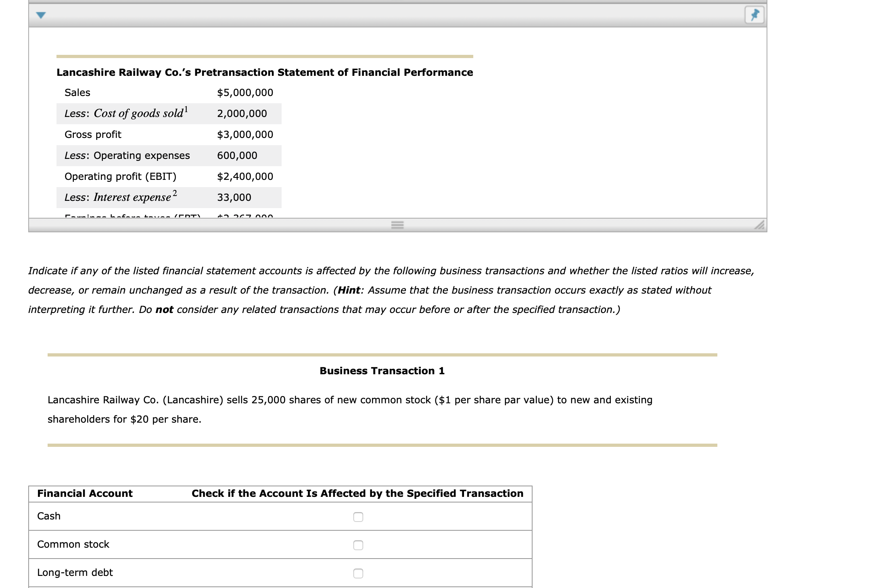Open footnote 2 on Interest expense
This screenshot has width=886, height=588.
[175, 193]
